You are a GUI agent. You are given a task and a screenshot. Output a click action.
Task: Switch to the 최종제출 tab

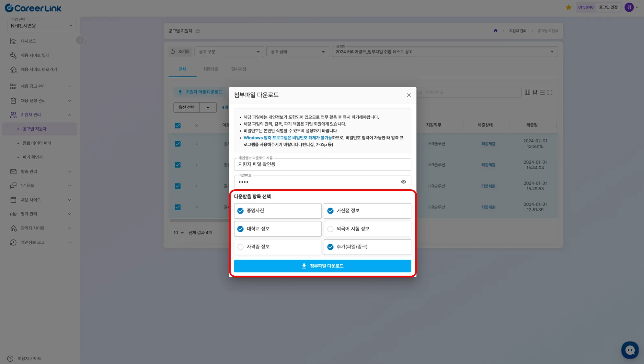pyautogui.click(x=210, y=69)
